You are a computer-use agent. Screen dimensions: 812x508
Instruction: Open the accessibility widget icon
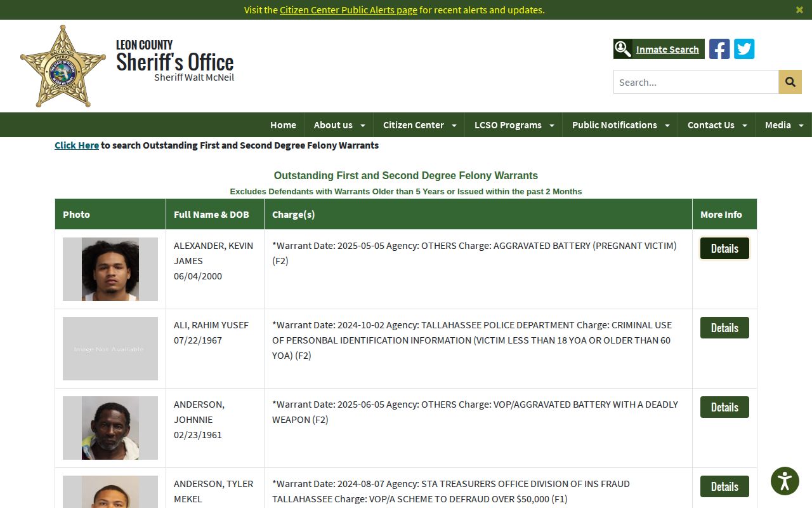(x=785, y=481)
